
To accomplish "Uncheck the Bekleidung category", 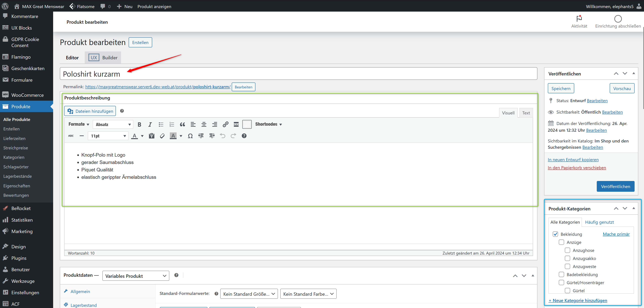I will click(x=555, y=234).
